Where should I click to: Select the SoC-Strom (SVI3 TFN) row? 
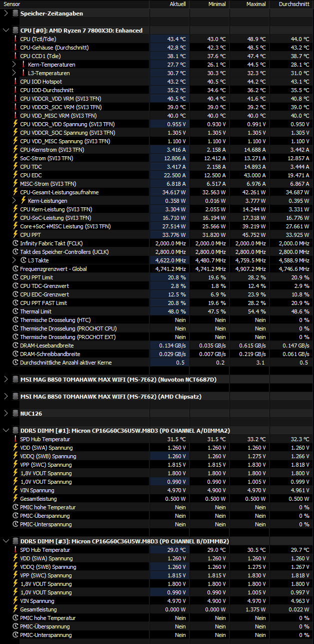[157, 158]
